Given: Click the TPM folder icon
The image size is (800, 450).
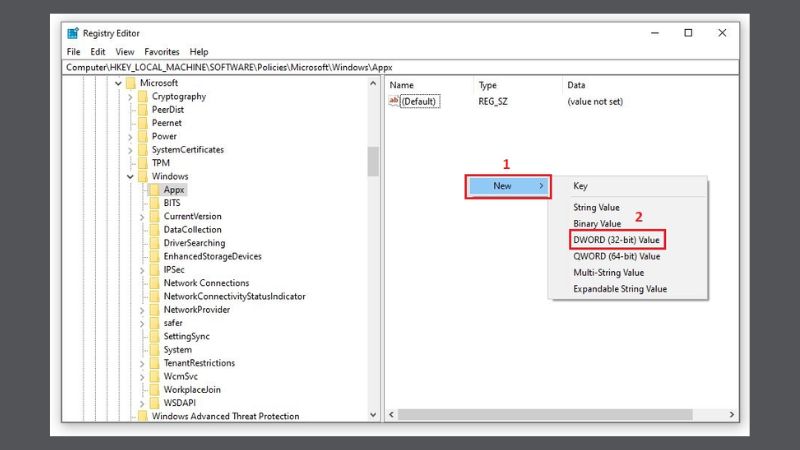Looking at the screenshot, I should click(x=142, y=162).
